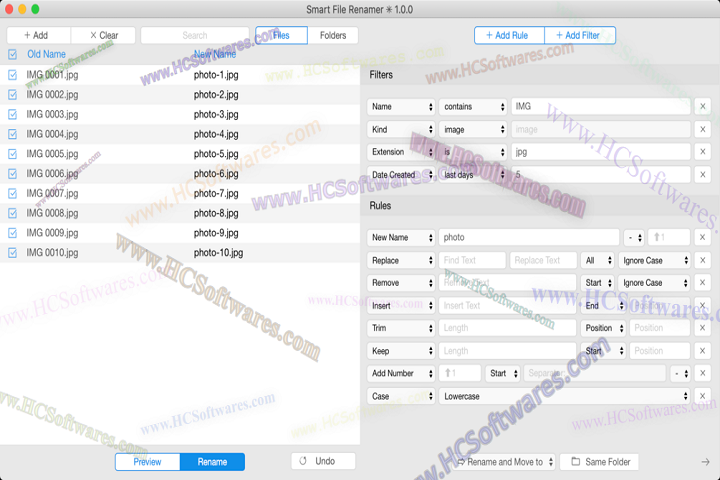Image resolution: width=720 pixels, height=480 pixels.
Task: Click the Add Filter button
Action: 580,35
